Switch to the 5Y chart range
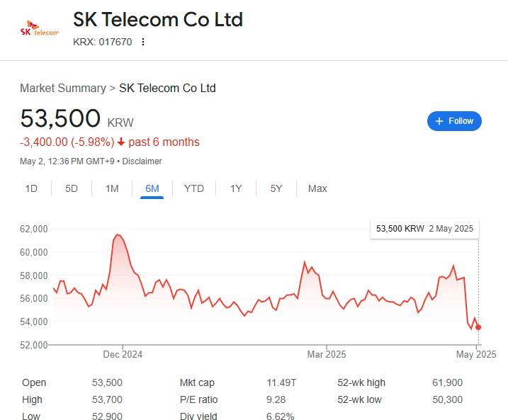 pyautogui.click(x=276, y=188)
